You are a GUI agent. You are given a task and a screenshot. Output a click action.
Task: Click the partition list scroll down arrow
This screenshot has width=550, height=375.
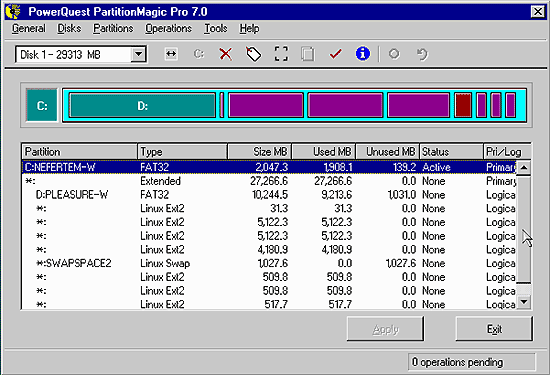click(524, 302)
